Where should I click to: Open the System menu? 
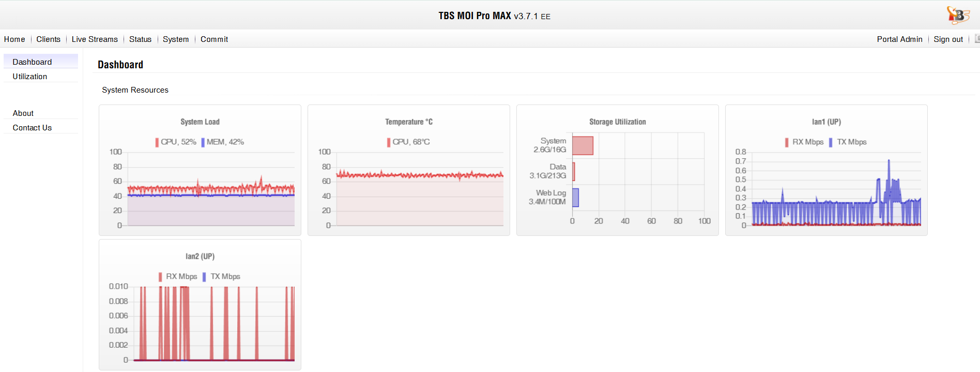tap(176, 39)
